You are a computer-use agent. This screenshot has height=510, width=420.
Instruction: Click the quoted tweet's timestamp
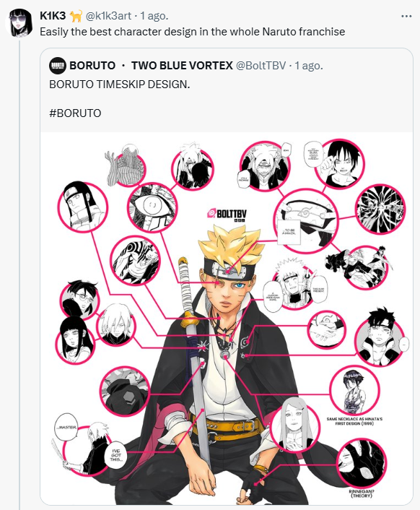(309, 66)
